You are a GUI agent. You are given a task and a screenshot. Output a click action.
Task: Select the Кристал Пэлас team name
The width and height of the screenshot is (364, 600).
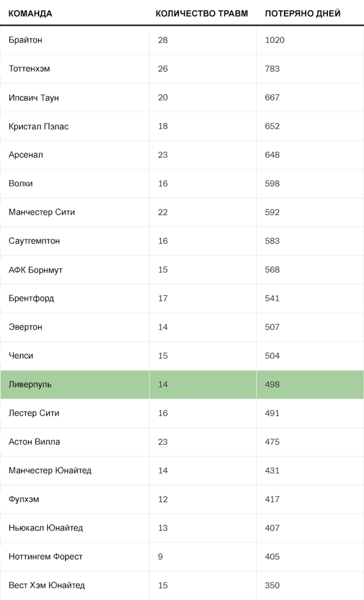(x=38, y=126)
